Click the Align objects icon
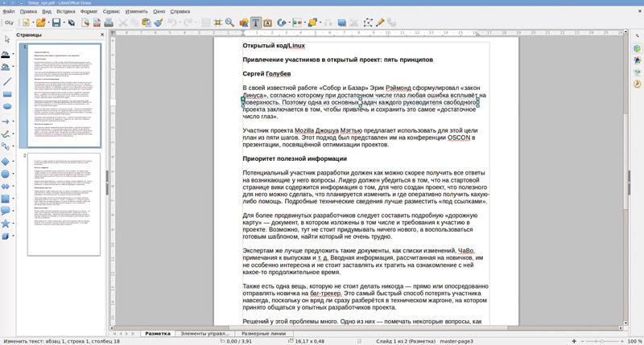 [x=296, y=23]
